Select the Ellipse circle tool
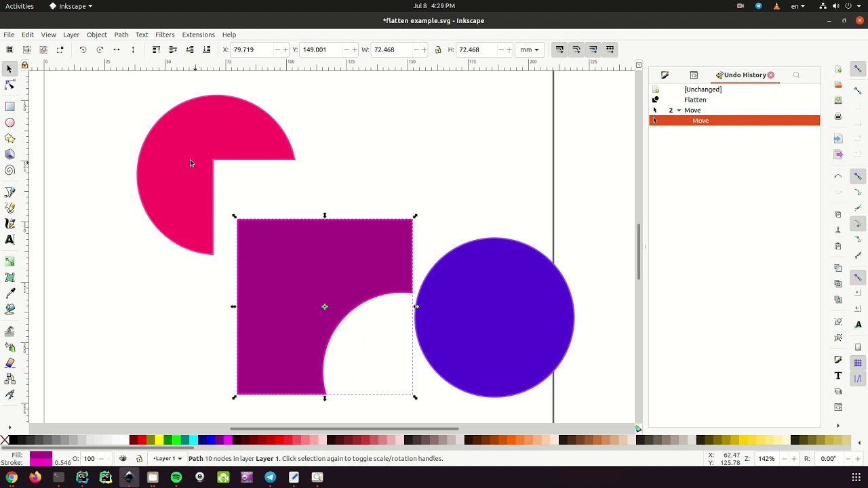This screenshot has width=868, height=488. [9, 123]
